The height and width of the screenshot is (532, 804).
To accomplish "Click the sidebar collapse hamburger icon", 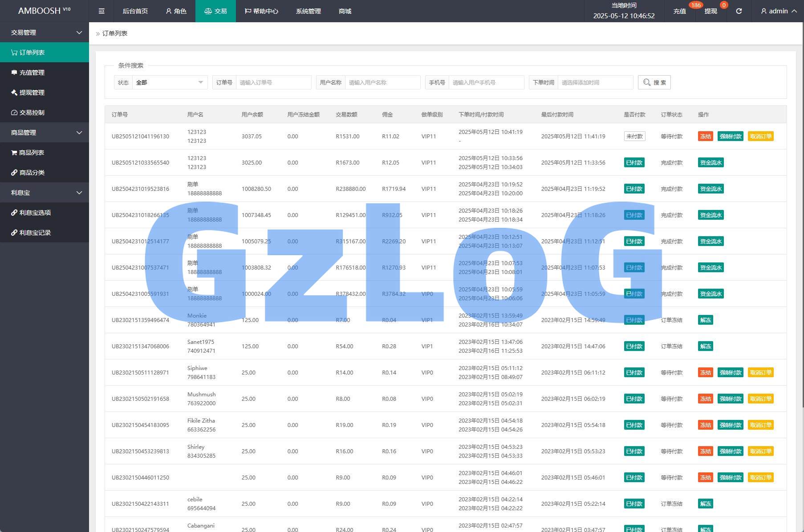I will pos(102,11).
